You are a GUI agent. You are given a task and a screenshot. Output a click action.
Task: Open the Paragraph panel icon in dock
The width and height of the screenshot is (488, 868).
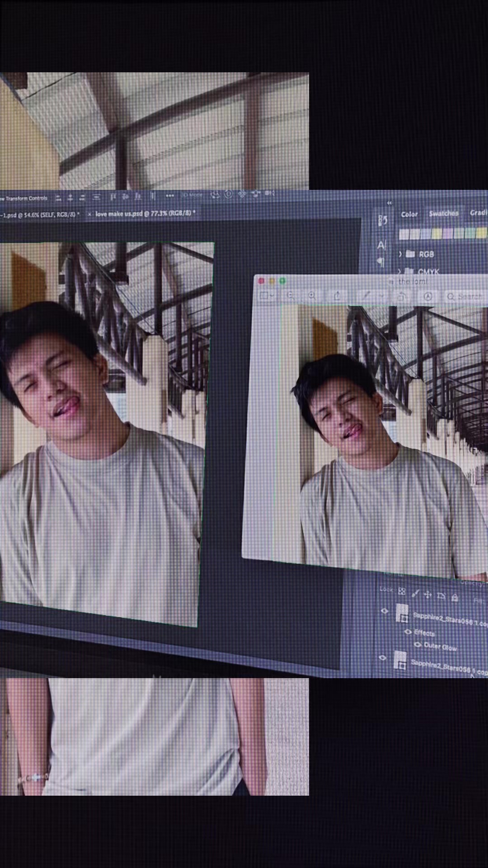point(381,262)
